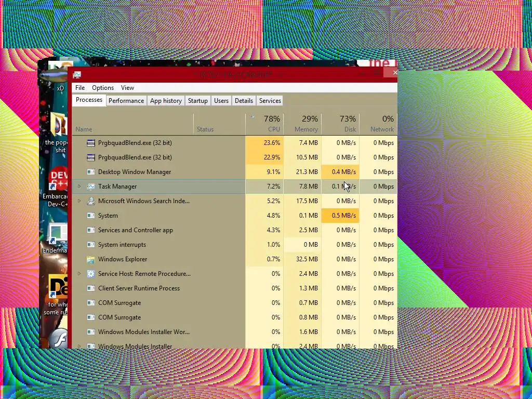Open the View menu
The width and height of the screenshot is (532, 399).
click(x=128, y=88)
